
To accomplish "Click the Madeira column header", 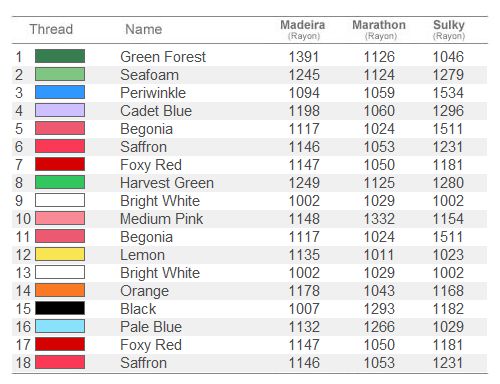I will (x=303, y=29).
